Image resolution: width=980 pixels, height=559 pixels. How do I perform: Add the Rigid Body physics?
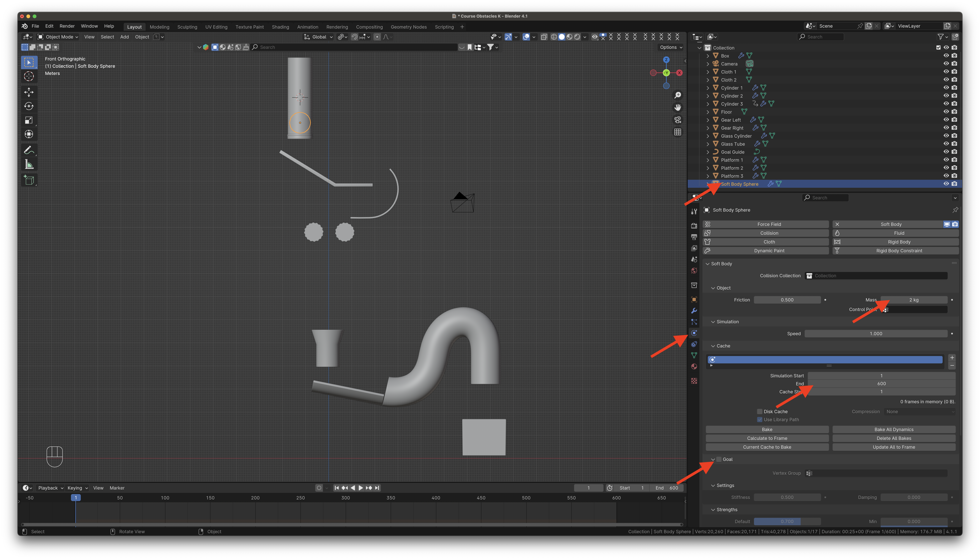click(x=895, y=242)
